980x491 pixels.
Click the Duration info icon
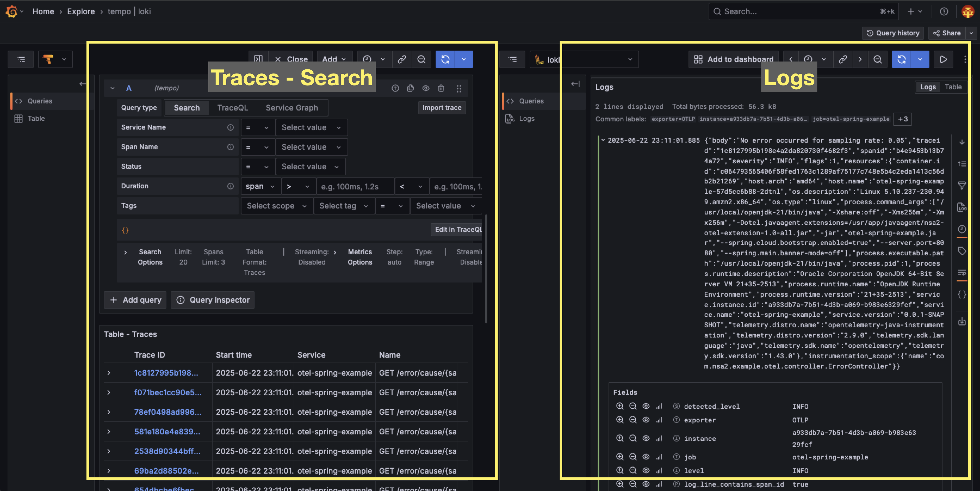230,186
